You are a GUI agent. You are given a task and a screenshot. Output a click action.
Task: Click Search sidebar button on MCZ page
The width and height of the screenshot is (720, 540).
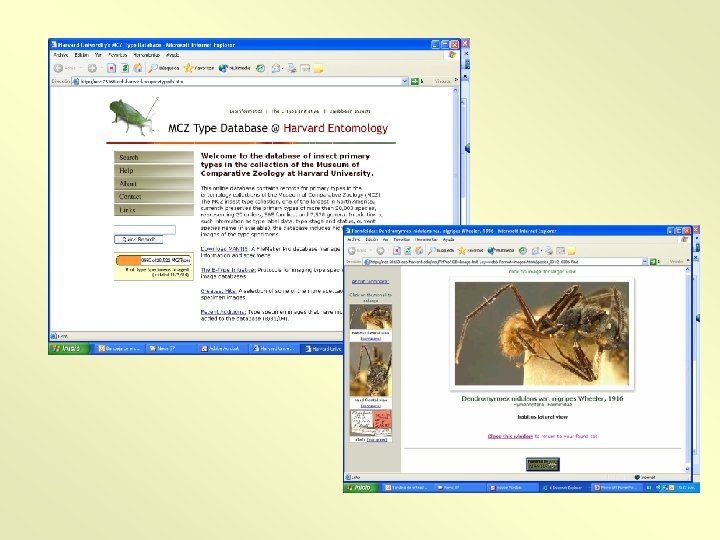153,157
